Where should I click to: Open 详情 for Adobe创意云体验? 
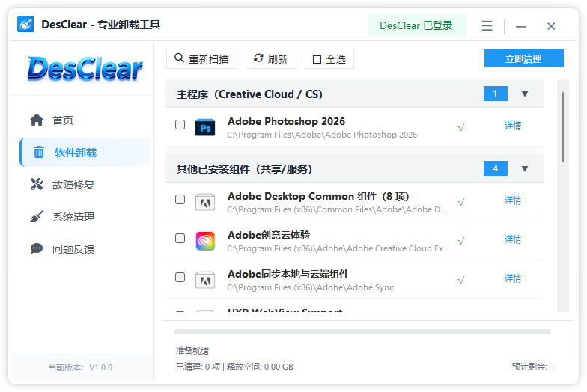[x=513, y=239]
